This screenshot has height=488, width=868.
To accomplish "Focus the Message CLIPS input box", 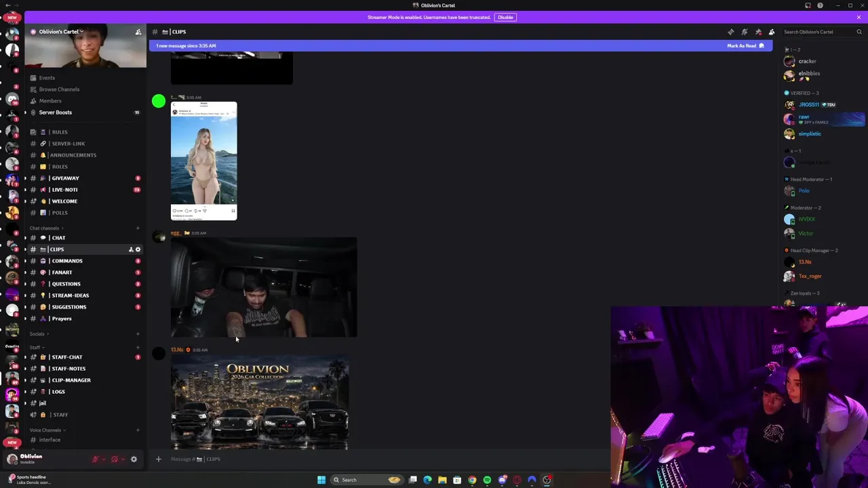I will (x=387, y=460).
